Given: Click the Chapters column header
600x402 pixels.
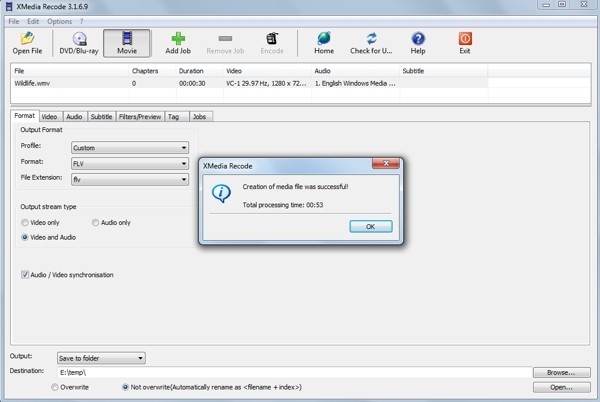Looking at the screenshot, I should [152, 71].
